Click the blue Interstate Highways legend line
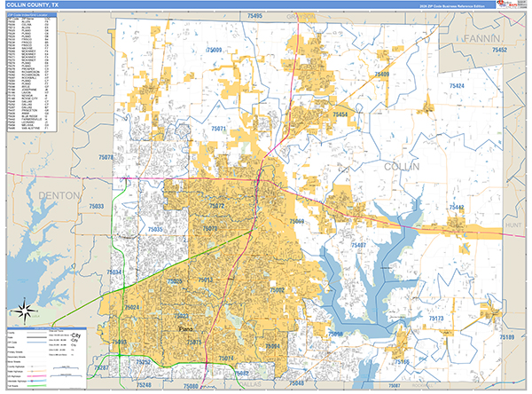The width and height of the screenshot is (532, 394). coord(36,381)
